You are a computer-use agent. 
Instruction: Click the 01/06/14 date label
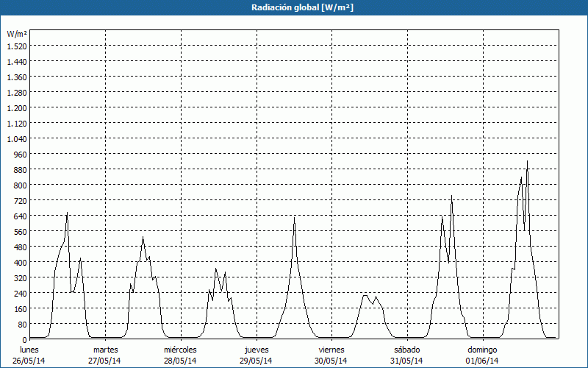point(482,361)
